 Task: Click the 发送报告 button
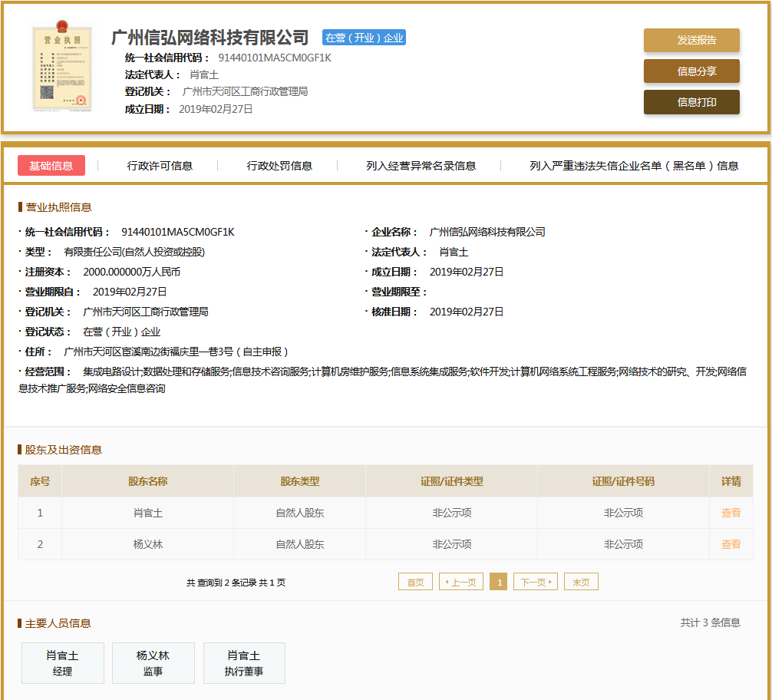coord(691,41)
